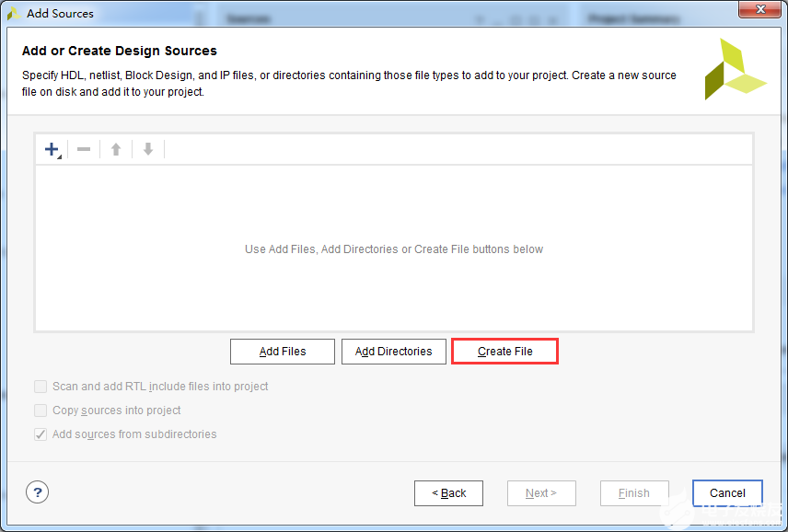Toggle Scan and add RTL include files checkbox
The image size is (788, 532).
coord(41,387)
